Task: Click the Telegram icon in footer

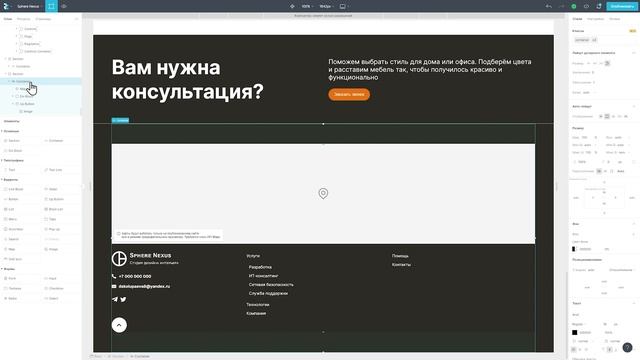Action: 115,299
